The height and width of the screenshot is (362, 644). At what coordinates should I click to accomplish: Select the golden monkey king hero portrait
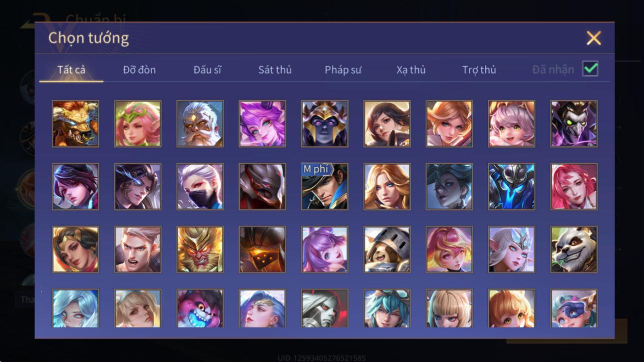(x=200, y=250)
